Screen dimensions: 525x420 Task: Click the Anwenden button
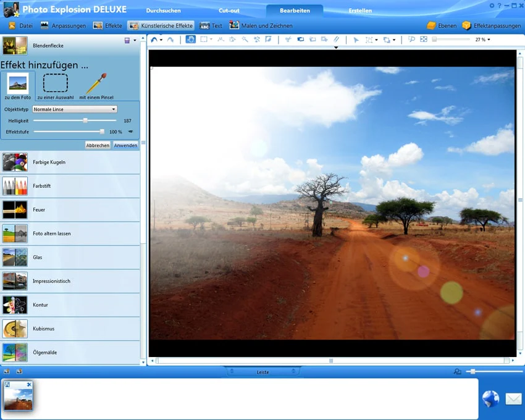[125, 145]
